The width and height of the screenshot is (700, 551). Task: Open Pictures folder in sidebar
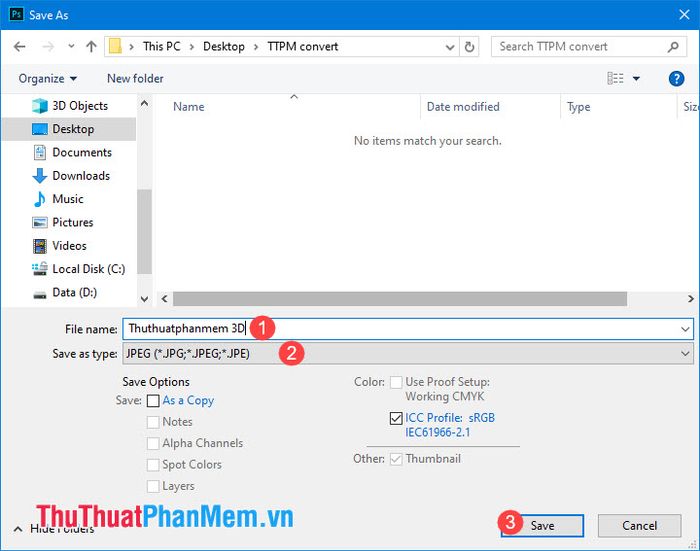(x=63, y=222)
